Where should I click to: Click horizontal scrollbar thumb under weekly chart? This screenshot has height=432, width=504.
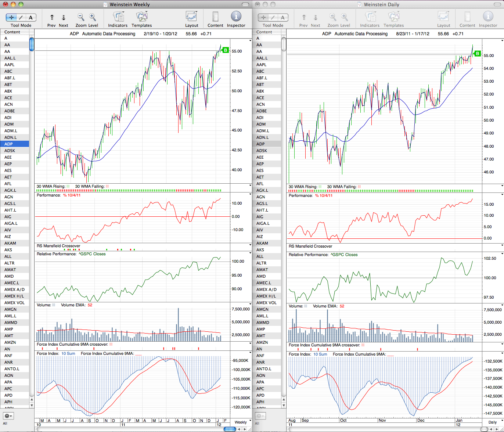click(x=230, y=429)
